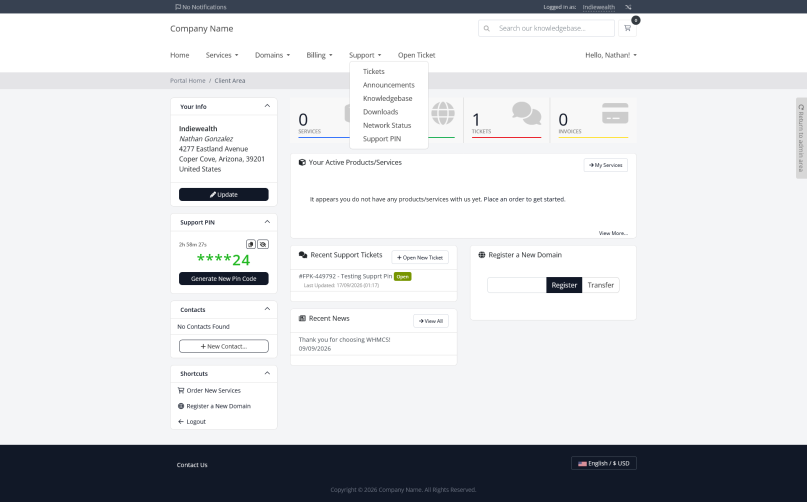This screenshot has height=502, width=807.
Task: Select Network Status from Support menu
Action: pyautogui.click(x=387, y=125)
